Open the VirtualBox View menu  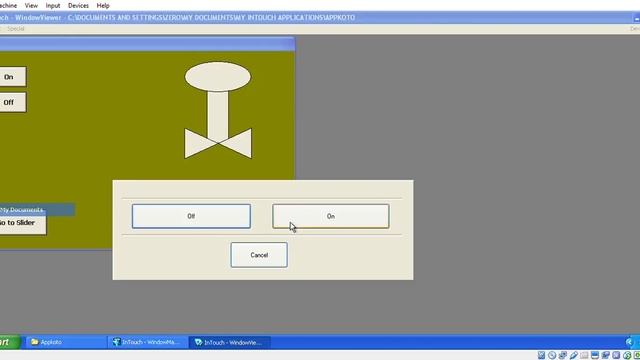click(31, 6)
